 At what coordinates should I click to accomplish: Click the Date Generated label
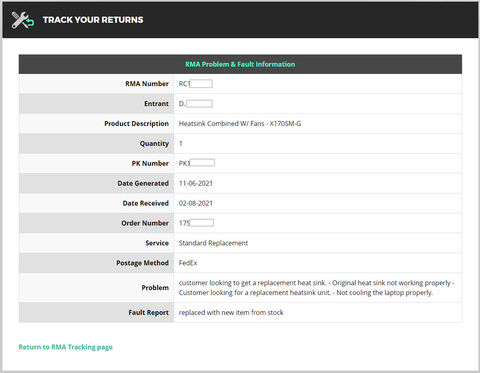143,183
